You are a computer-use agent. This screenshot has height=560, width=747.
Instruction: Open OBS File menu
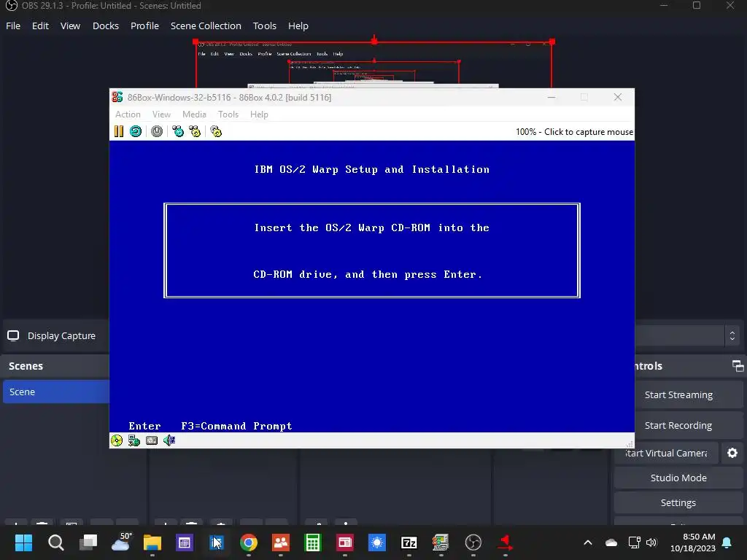13,26
